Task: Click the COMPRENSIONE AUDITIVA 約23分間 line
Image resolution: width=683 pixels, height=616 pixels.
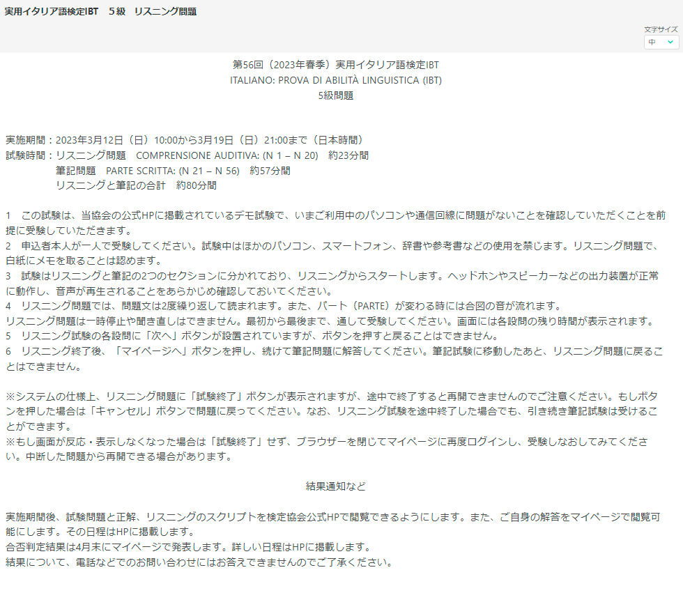Action: (187, 155)
